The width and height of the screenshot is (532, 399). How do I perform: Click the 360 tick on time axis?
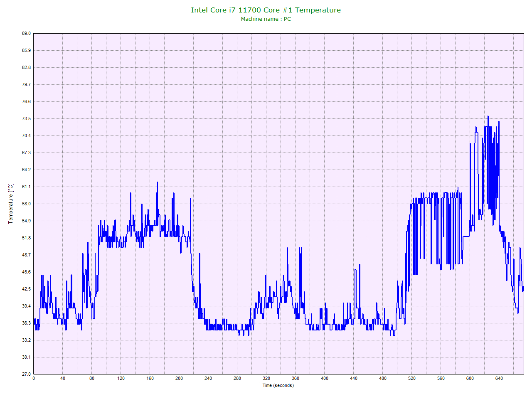pyautogui.click(x=296, y=378)
